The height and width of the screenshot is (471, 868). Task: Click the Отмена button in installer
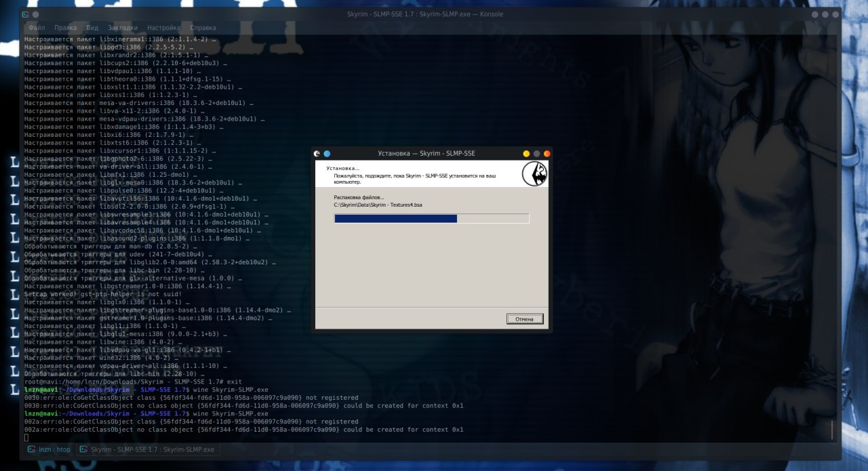click(525, 319)
